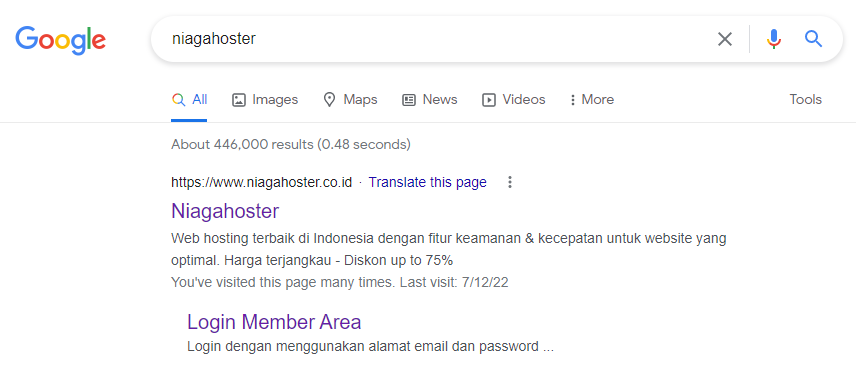Open the Tools filter options
Screen dimensions: 856x373
pyautogui.click(x=805, y=100)
